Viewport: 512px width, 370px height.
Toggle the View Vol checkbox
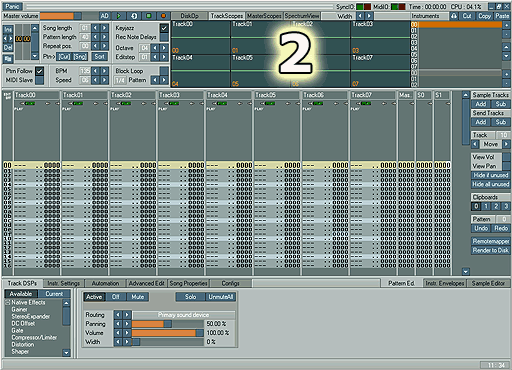coord(506,157)
